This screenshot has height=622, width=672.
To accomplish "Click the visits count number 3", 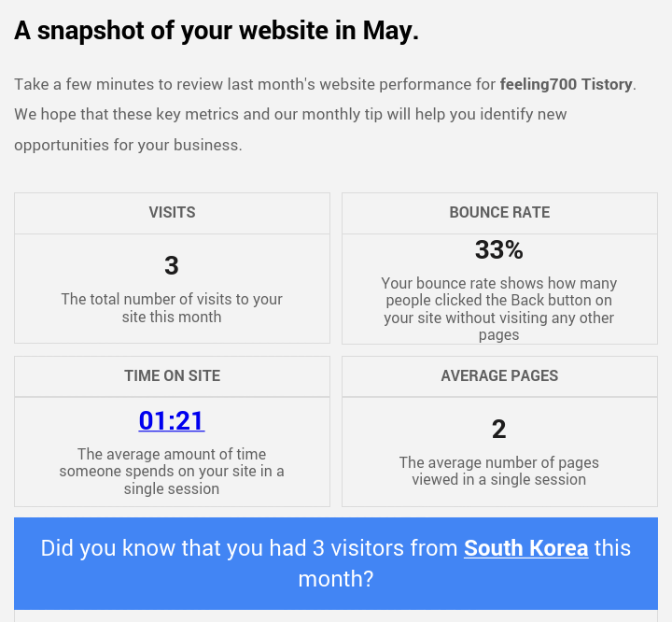I will (x=172, y=265).
